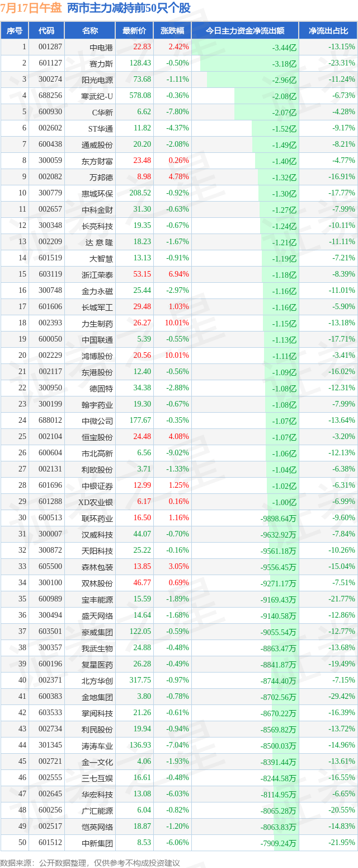Click -29.42% ratio for 金地集团
Viewport: 358px width, 868px height.
pos(342,697)
